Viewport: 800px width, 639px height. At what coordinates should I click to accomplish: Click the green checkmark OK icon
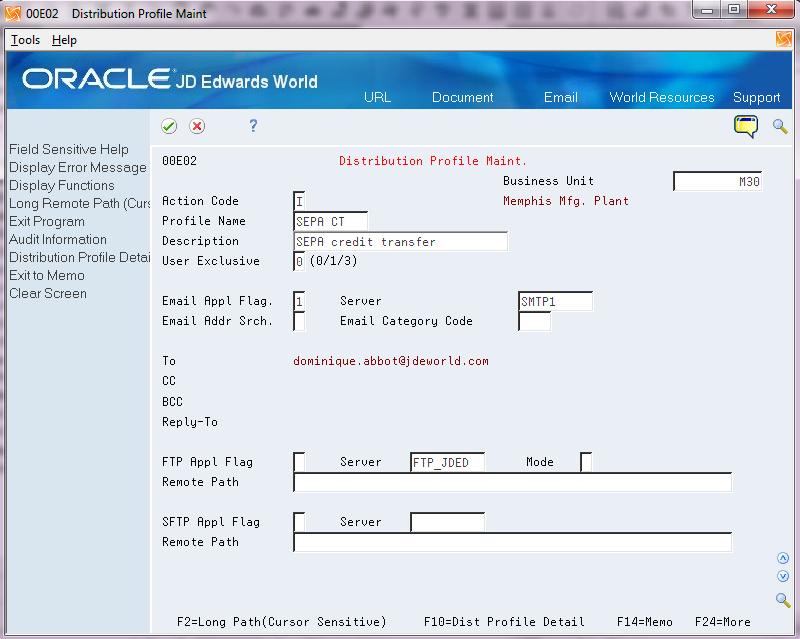pos(169,126)
